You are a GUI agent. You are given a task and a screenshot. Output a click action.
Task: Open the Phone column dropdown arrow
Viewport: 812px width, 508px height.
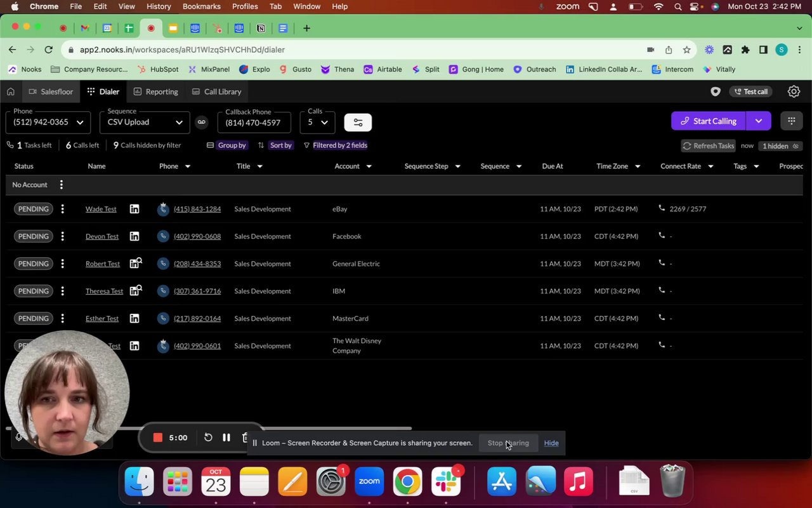point(187,166)
